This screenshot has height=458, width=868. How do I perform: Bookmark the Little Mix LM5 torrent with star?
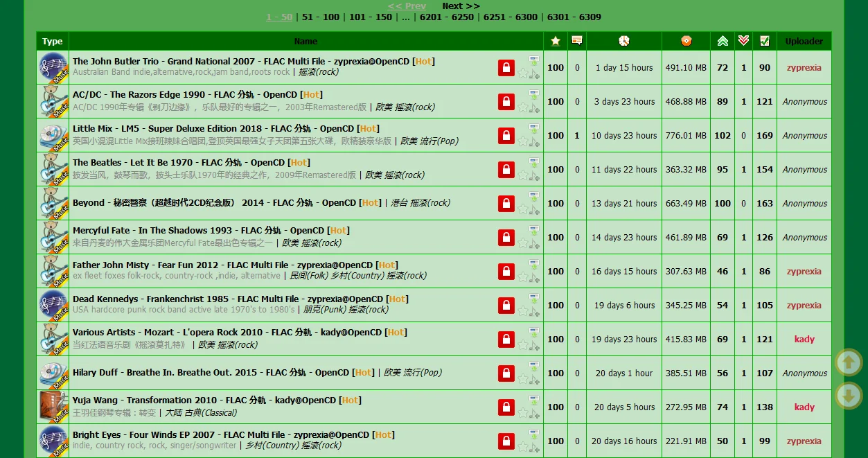(523, 141)
